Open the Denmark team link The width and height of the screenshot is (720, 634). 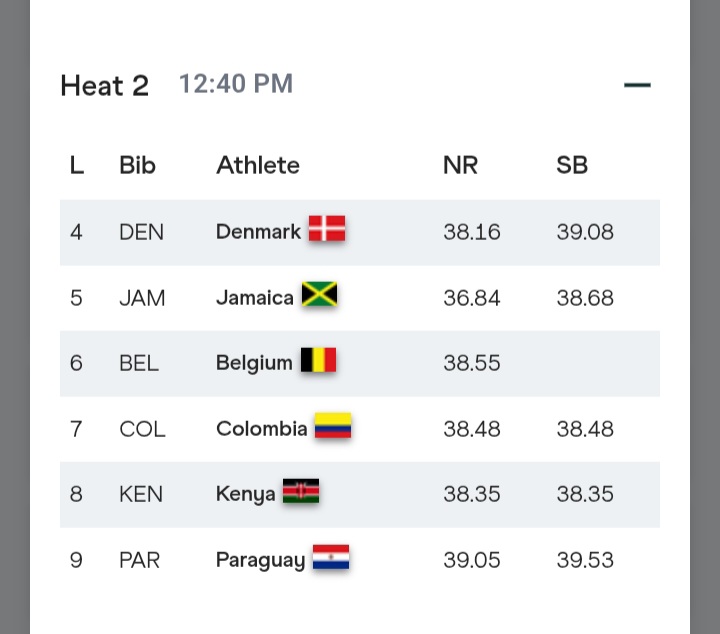(x=258, y=232)
